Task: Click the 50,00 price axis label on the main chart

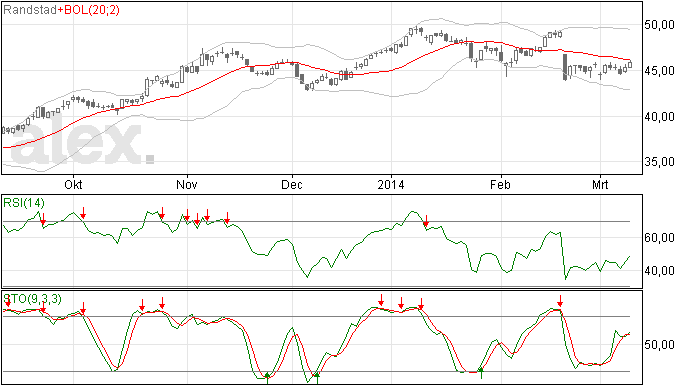Action: tap(659, 25)
